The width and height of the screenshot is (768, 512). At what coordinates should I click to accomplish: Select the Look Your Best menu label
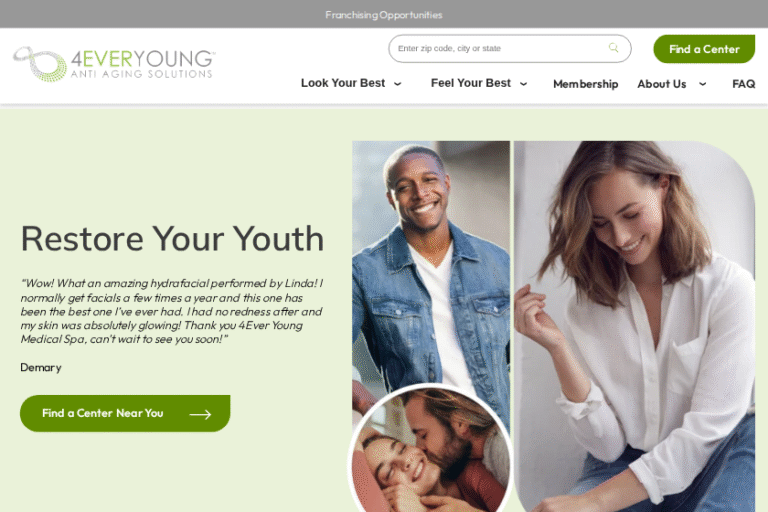click(343, 83)
